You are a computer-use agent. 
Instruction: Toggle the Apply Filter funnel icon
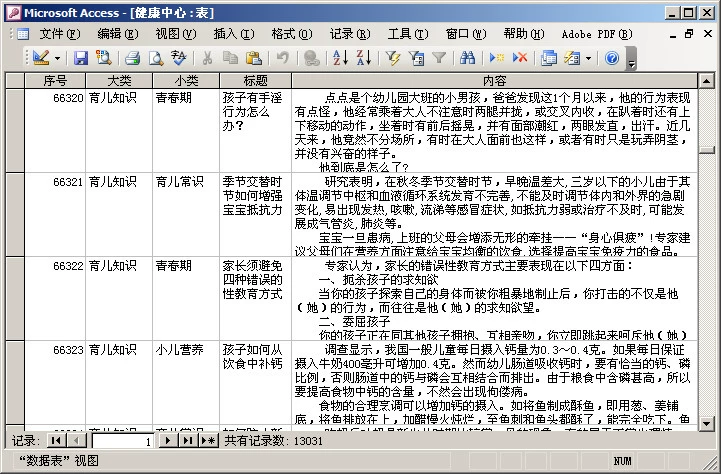coord(439,58)
